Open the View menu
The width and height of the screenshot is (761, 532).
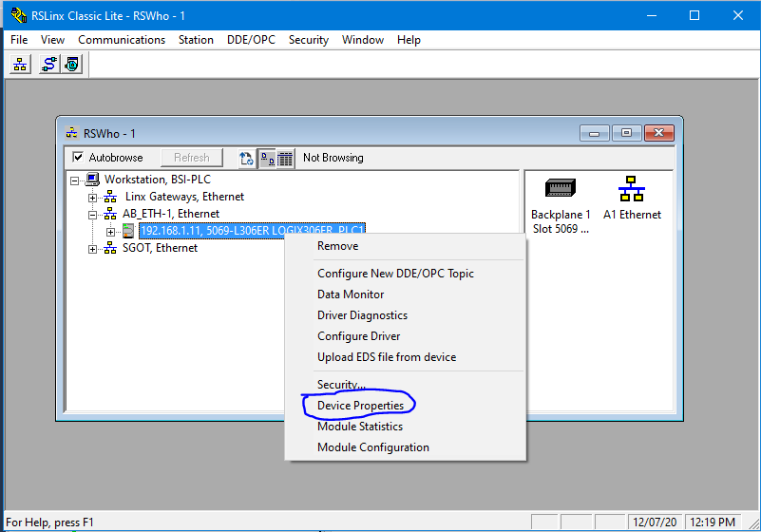(52, 40)
